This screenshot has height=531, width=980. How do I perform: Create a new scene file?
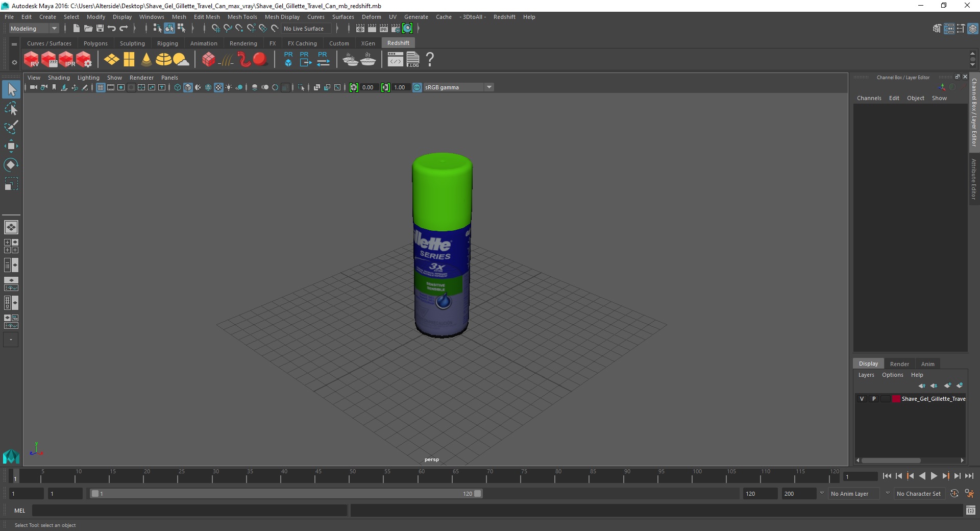76,29
